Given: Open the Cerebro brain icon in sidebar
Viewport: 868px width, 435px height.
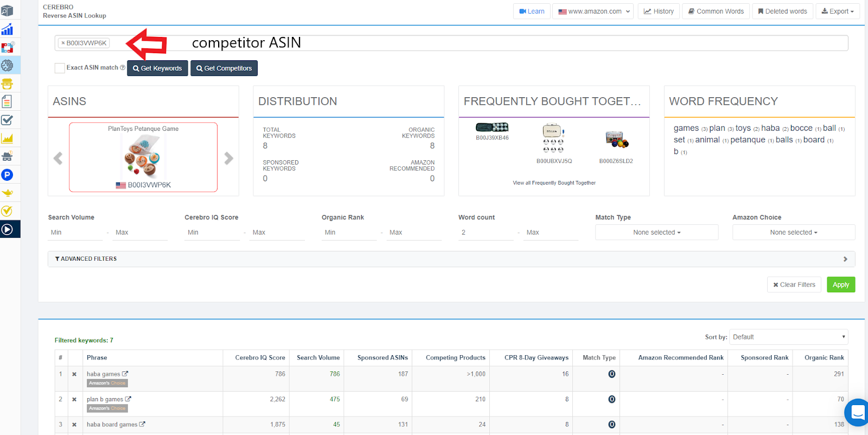Looking at the screenshot, I should coord(7,66).
